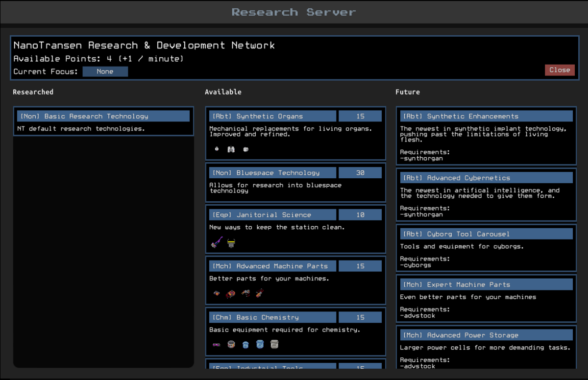588x380 pixels.
Task: Select the capacitor icon under Advanced Machine Parts
Action: point(216,293)
